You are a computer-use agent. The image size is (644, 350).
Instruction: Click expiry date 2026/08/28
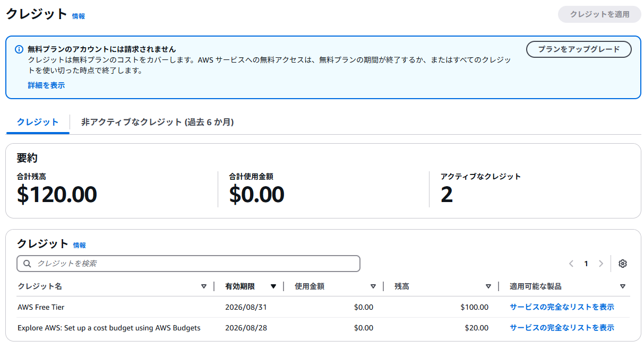(x=246, y=328)
